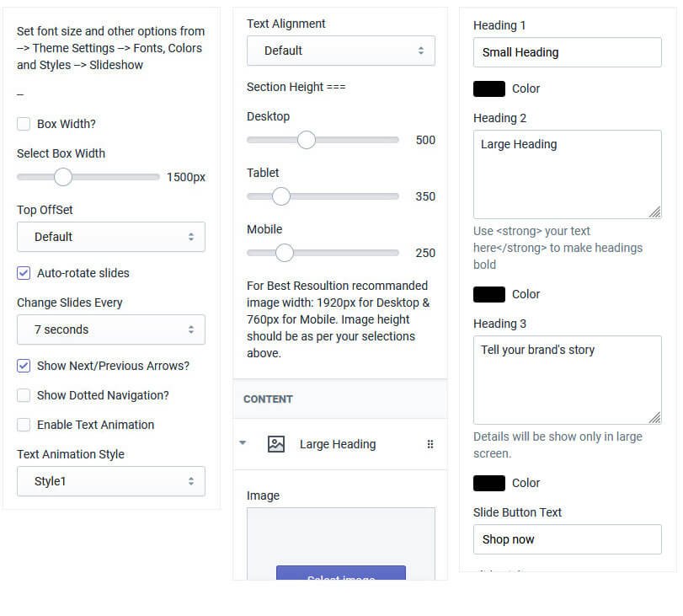Click the Tablet height slider handle
Viewport: 683px width, 616px height.
[x=281, y=196]
